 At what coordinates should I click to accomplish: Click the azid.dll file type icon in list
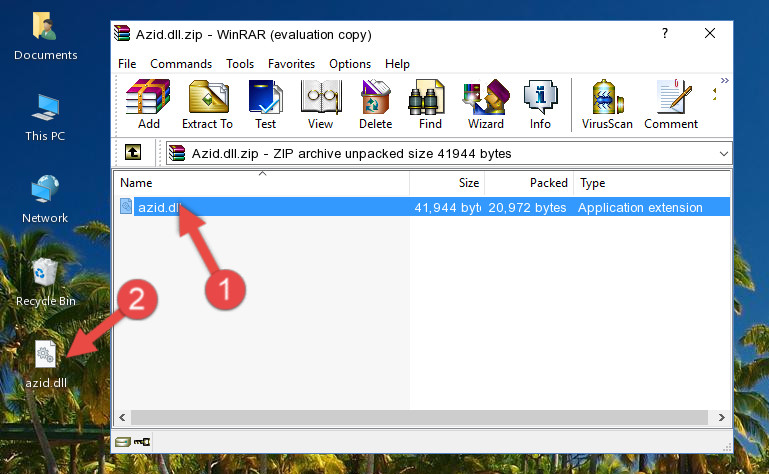coord(126,207)
